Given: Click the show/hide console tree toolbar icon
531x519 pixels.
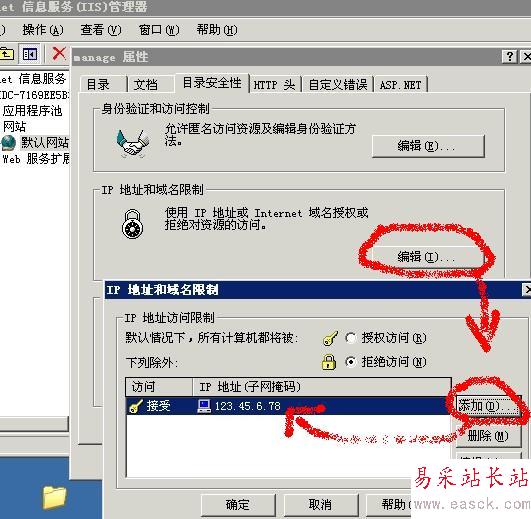Looking at the screenshot, I should pos(30,54).
